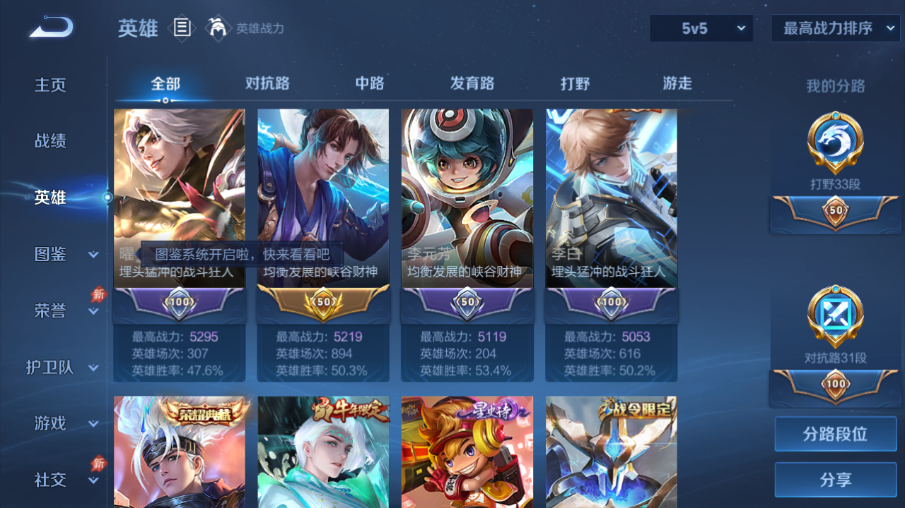Expand the 游戏 sidebar section
This screenshot has height=508, width=905.
94,424
